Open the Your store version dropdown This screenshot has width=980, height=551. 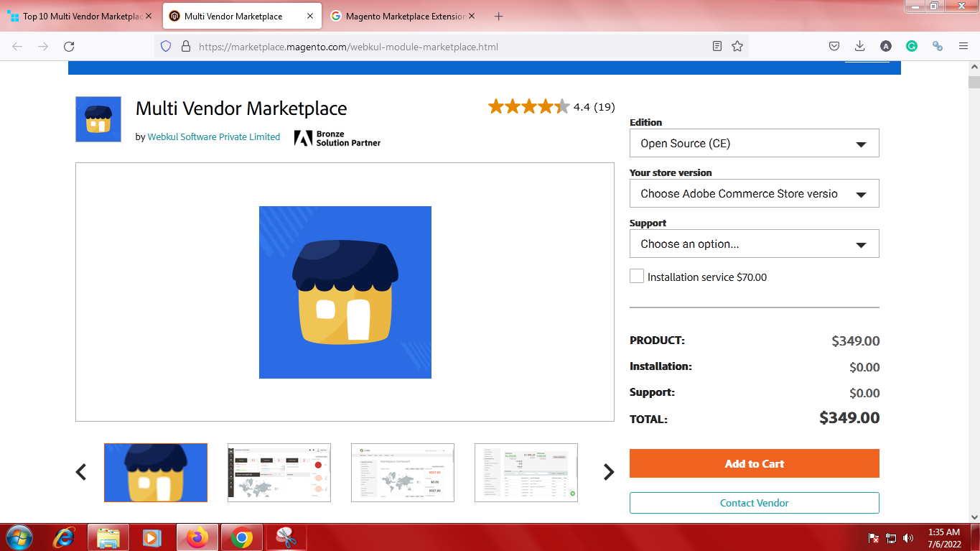755,193
